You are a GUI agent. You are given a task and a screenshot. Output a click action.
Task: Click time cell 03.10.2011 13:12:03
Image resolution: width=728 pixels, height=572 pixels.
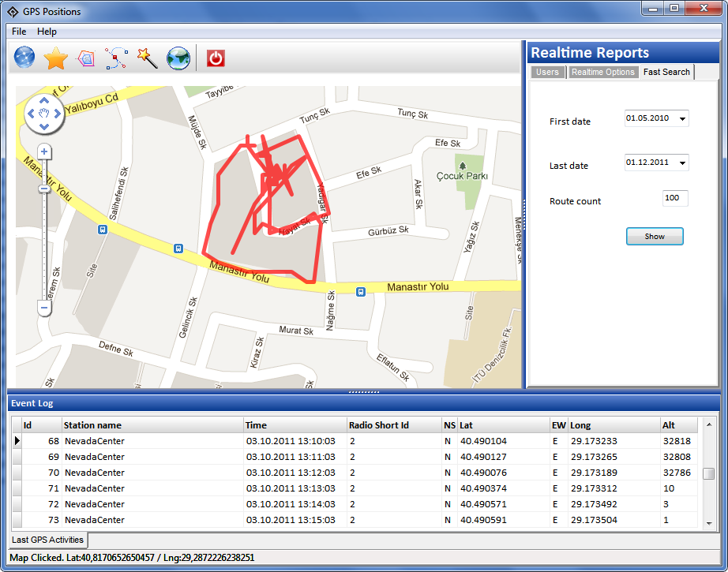295,473
